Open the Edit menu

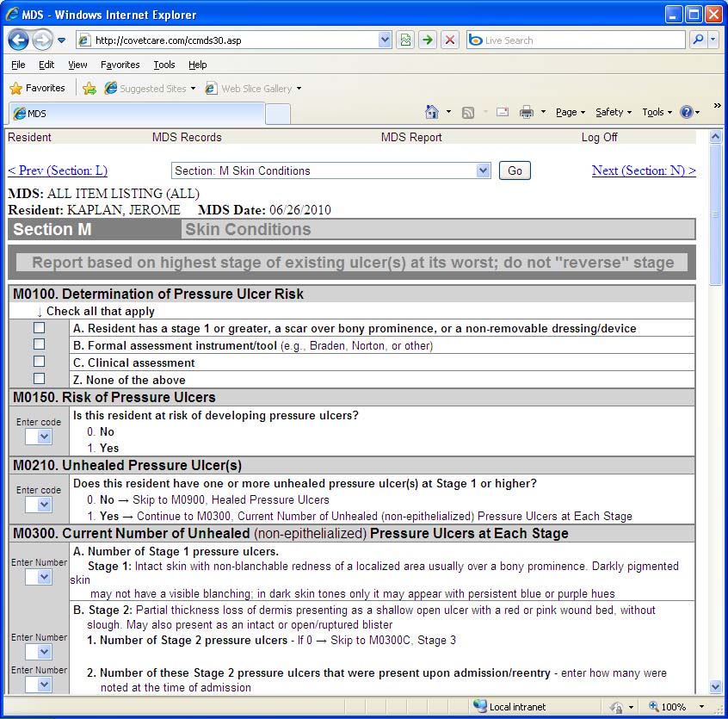(x=46, y=65)
